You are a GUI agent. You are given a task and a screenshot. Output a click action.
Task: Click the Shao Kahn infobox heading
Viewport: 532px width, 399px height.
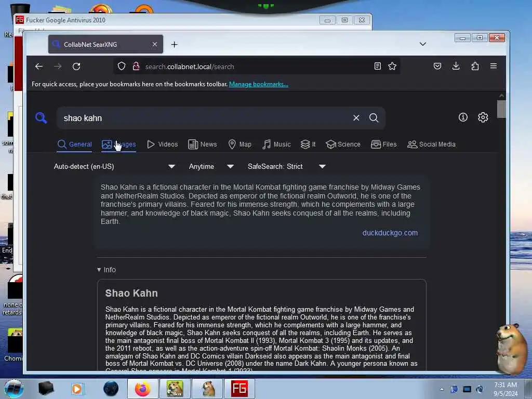pyautogui.click(x=131, y=293)
